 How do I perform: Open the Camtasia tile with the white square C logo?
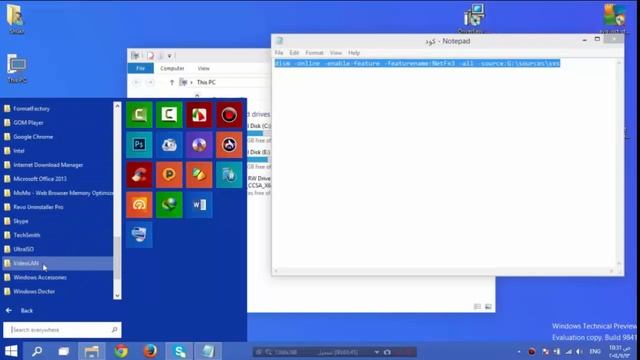pos(169,115)
